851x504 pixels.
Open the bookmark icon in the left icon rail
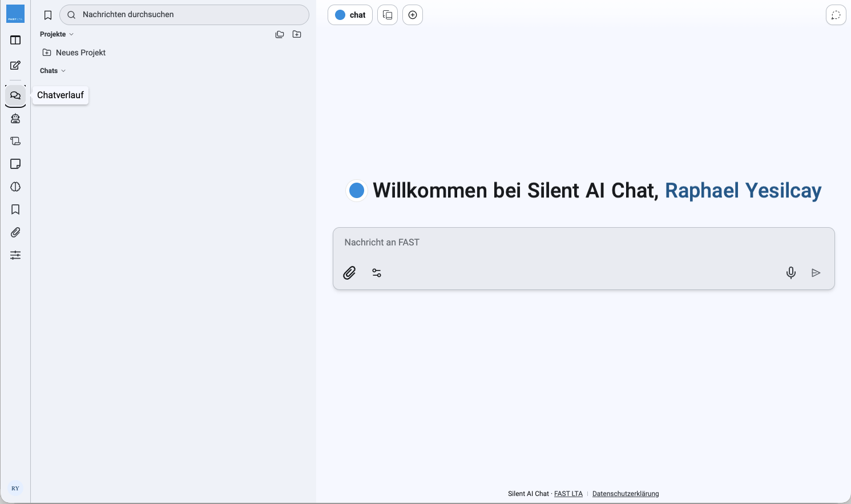pos(15,209)
